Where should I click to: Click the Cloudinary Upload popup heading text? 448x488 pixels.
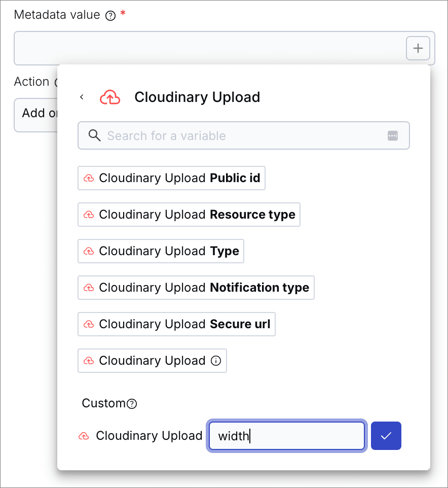[197, 97]
